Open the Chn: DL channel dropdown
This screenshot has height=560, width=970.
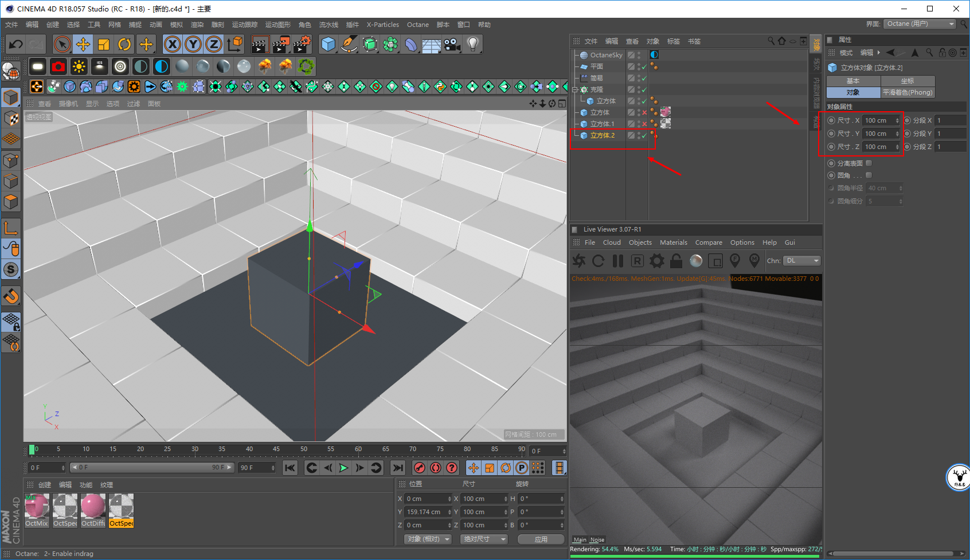803,261
